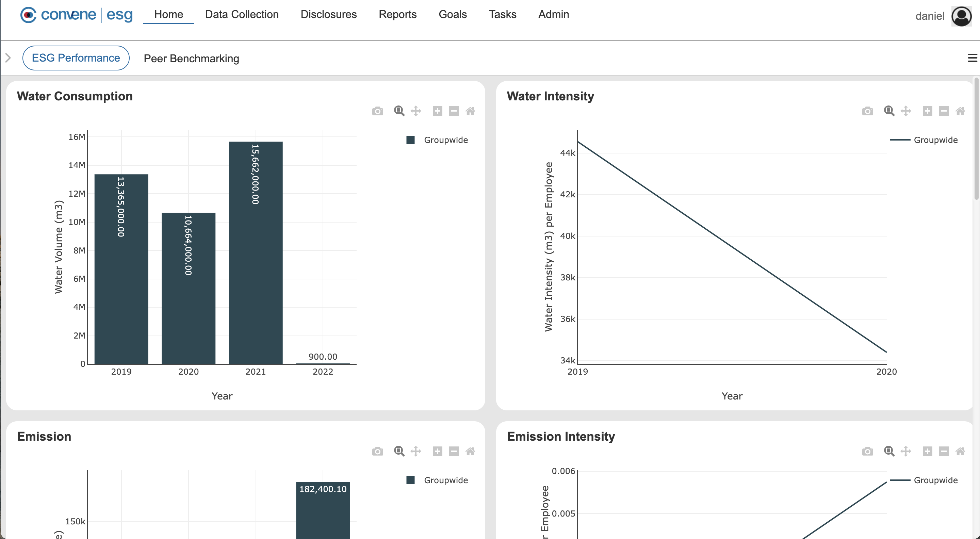
Task: Download the Emission Intensity chart snapshot
Action: coord(868,451)
